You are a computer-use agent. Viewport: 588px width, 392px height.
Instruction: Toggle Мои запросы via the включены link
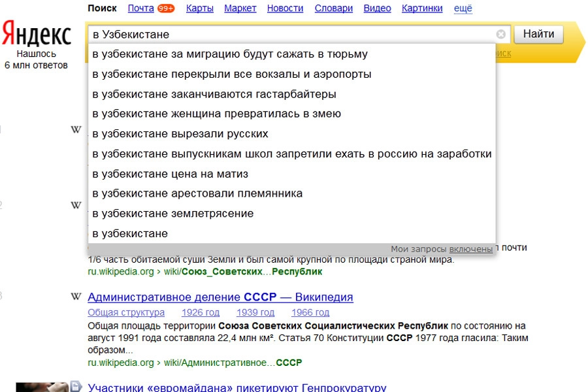click(x=470, y=249)
